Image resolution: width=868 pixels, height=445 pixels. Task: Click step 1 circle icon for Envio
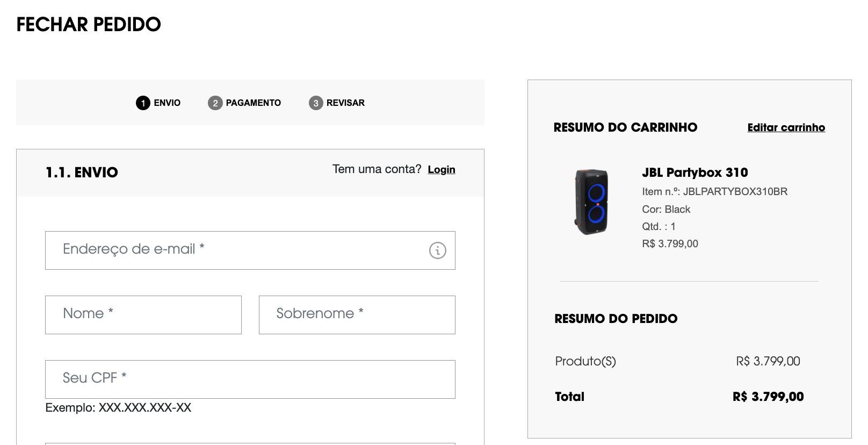tap(143, 103)
